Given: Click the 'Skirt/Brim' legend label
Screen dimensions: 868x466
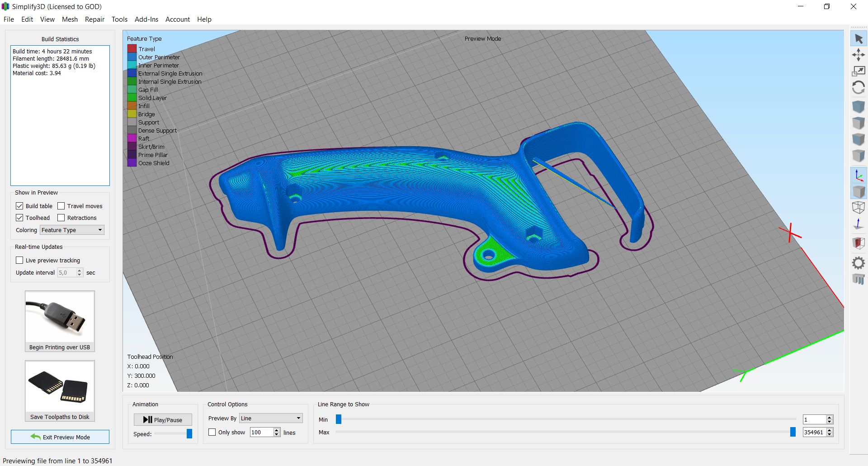Looking at the screenshot, I should coord(151,147).
